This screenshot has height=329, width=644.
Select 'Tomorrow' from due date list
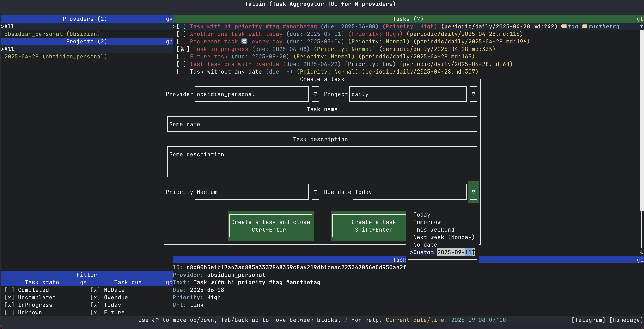click(427, 222)
